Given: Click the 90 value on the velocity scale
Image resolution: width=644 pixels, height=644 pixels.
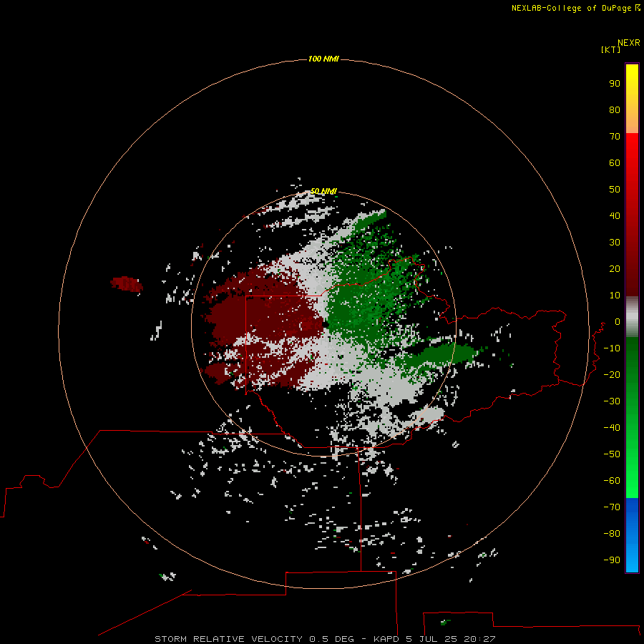Looking at the screenshot, I should coord(615,84).
